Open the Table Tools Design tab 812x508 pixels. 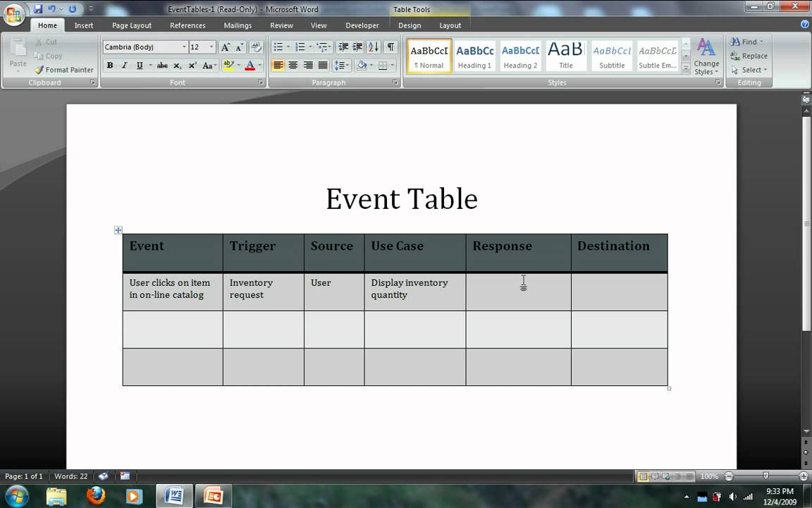point(410,25)
